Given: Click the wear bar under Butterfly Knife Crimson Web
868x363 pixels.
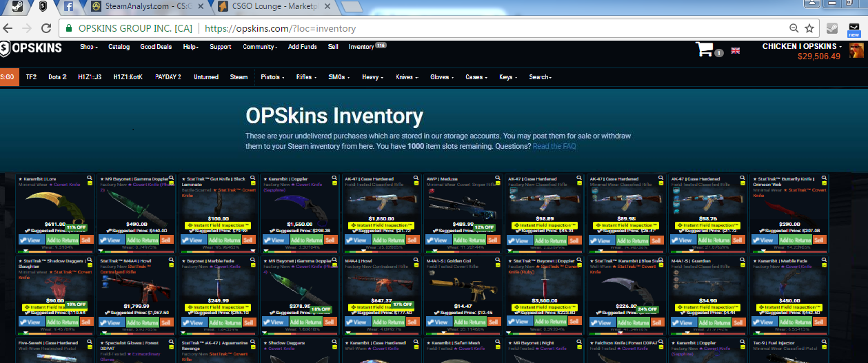Looking at the screenshot, I should pos(788,251).
